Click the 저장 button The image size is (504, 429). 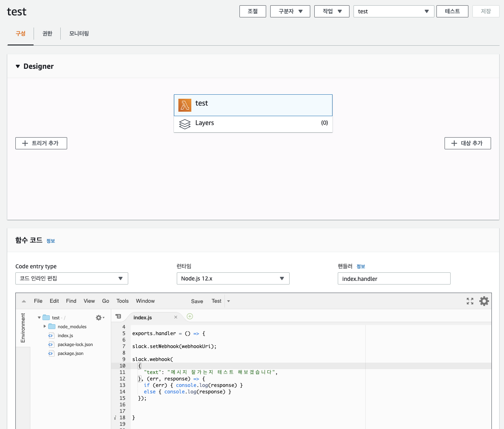coord(486,11)
